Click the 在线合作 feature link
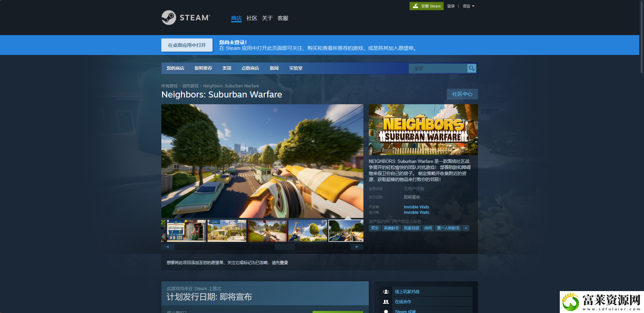This screenshot has width=644, height=313. click(x=403, y=302)
